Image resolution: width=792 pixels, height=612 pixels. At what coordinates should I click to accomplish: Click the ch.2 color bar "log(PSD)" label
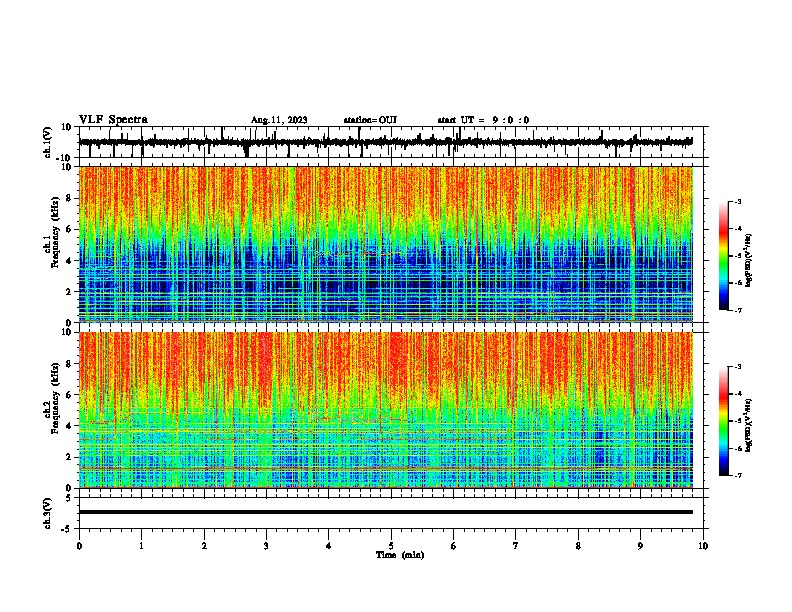coord(748,425)
